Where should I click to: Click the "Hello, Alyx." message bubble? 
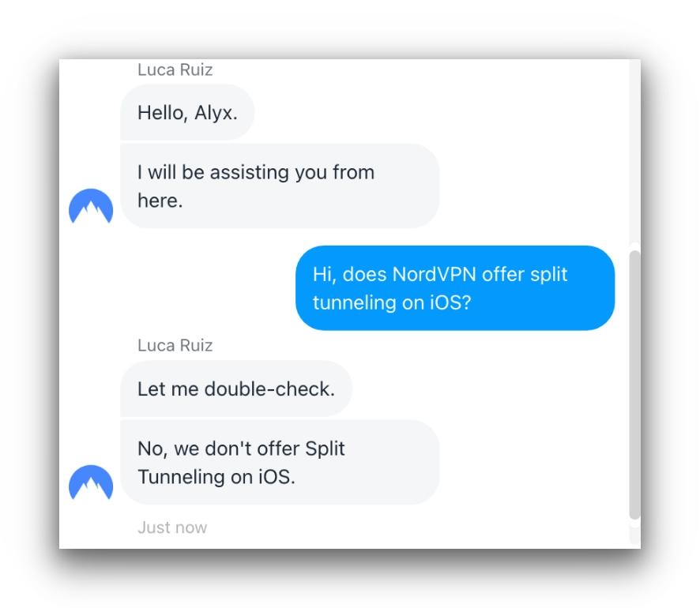click(x=187, y=112)
